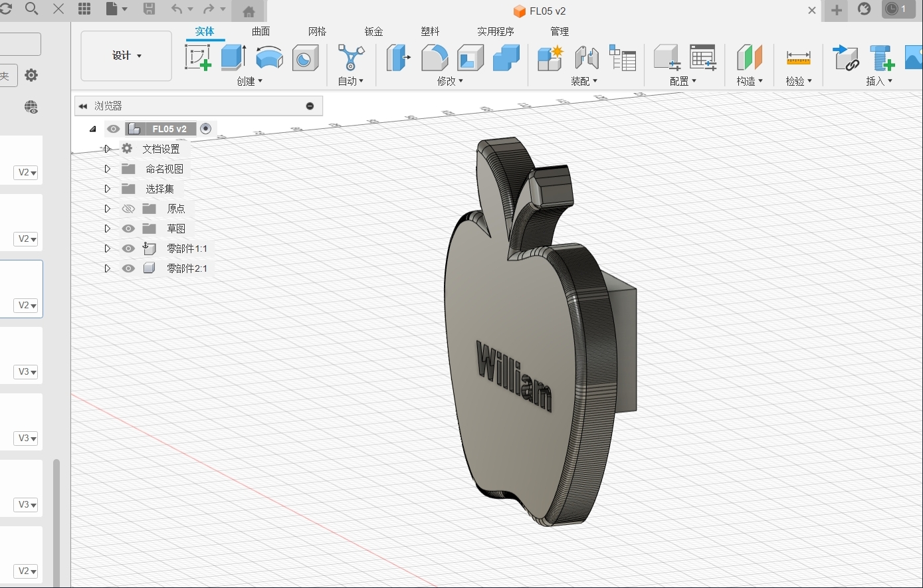The height and width of the screenshot is (588, 923).
Task: Select the Revolve tool icon
Action: point(269,58)
